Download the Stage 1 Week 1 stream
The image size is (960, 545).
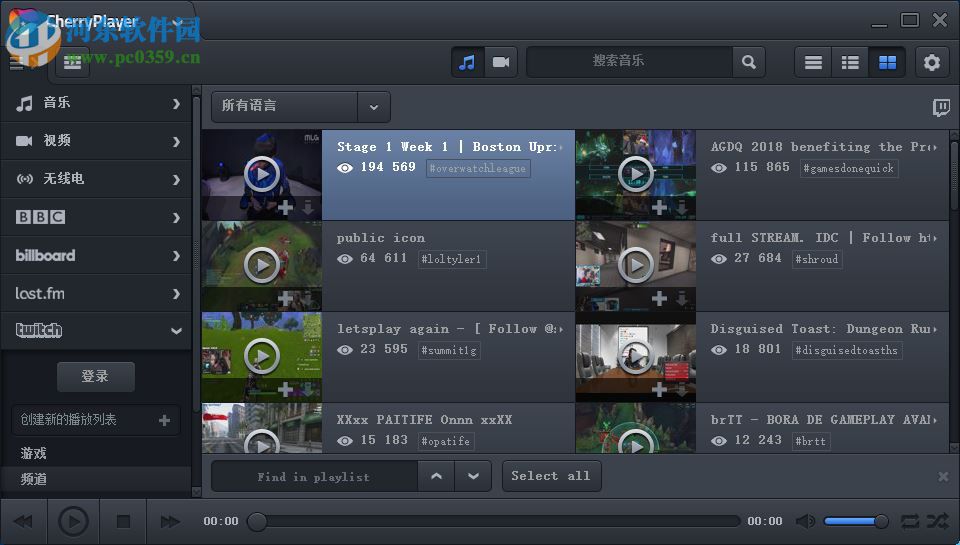(308, 208)
